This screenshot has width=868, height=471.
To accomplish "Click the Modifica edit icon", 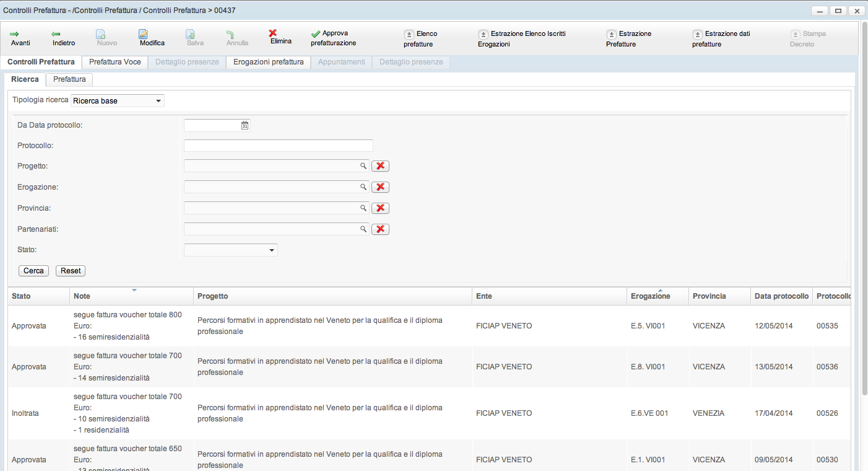I will click(144, 34).
